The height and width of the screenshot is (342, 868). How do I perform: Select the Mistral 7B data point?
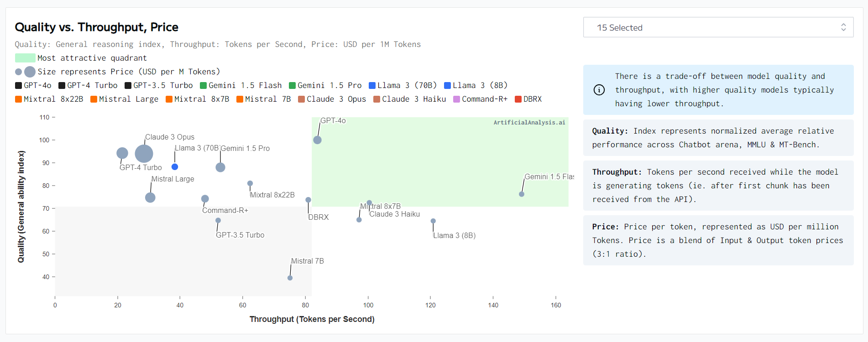[x=290, y=278]
